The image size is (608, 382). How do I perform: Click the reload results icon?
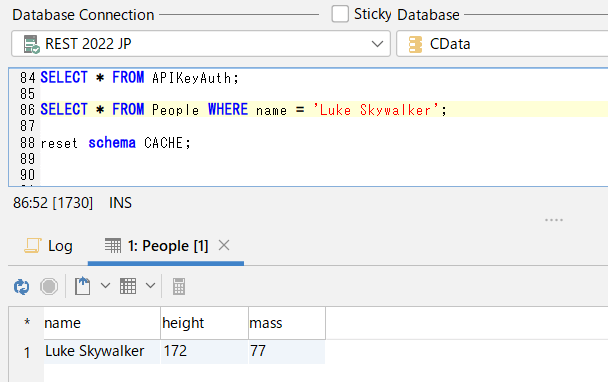click(x=21, y=287)
